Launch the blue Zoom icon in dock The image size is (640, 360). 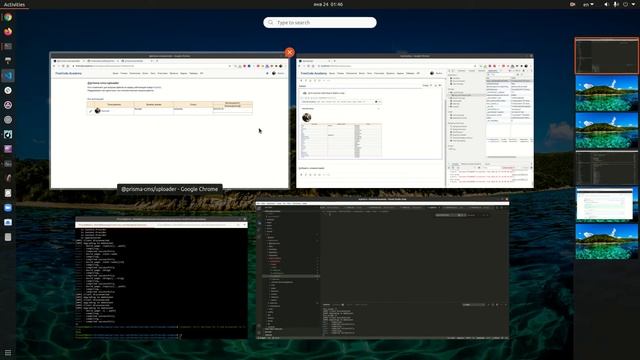(8, 208)
